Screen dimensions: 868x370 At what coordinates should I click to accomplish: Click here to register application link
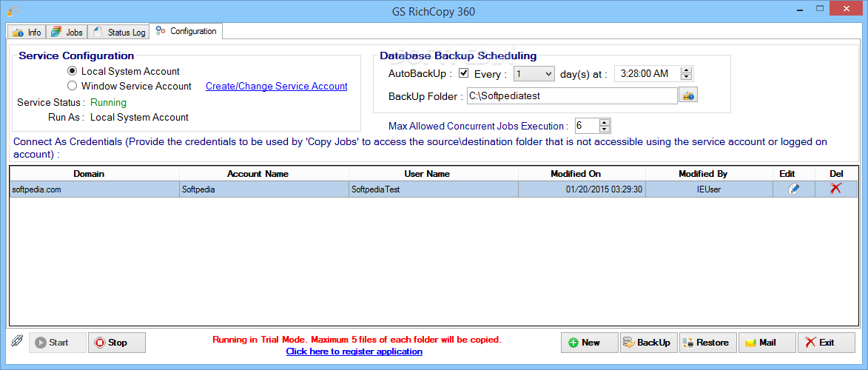(354, 351)
